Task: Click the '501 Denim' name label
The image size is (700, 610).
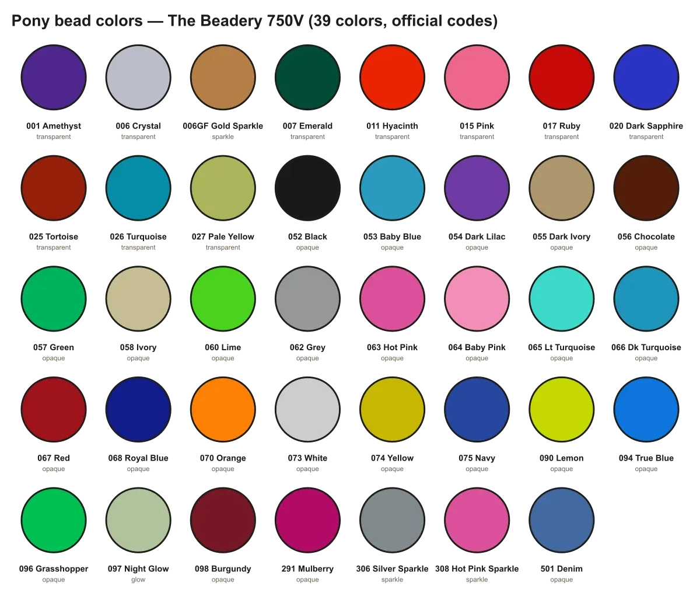Action: coord(562,569)
